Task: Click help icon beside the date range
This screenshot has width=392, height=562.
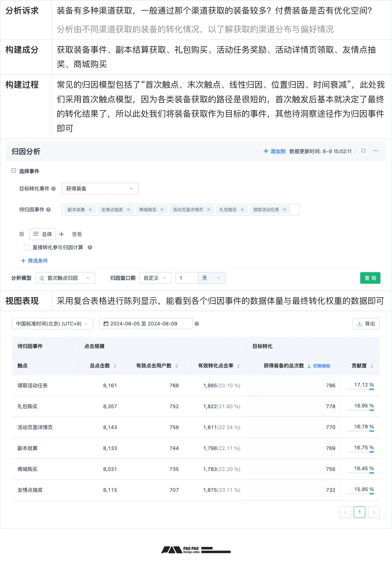Action: tap(197, 324)
